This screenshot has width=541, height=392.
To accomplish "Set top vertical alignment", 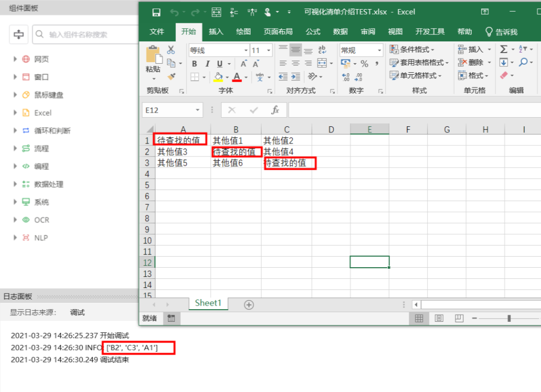I will click(283, 48).
